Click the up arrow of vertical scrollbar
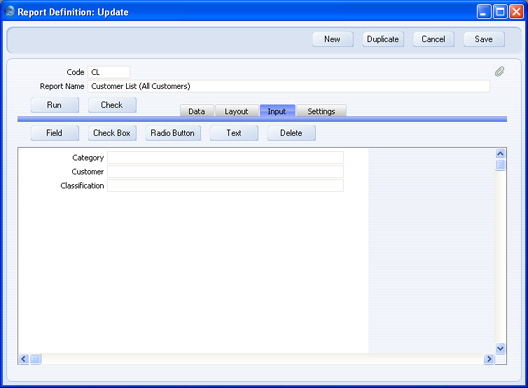Image resolution: width=528 pixels, height=388 pixels. point(500,154)
